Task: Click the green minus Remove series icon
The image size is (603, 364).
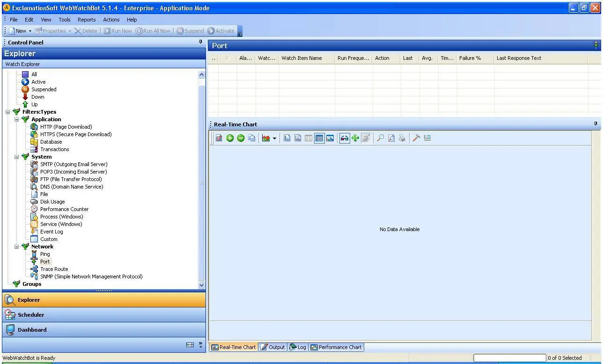Action: point(240,138)
